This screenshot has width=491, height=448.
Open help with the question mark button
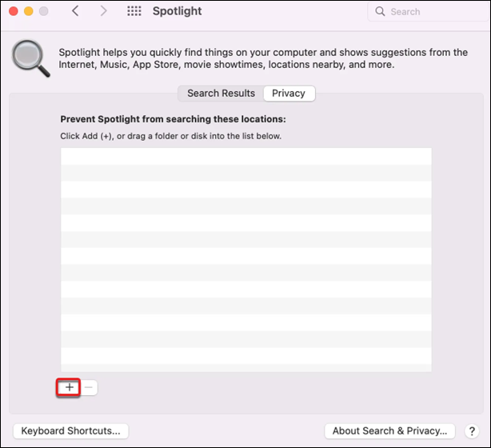[472, 431]
